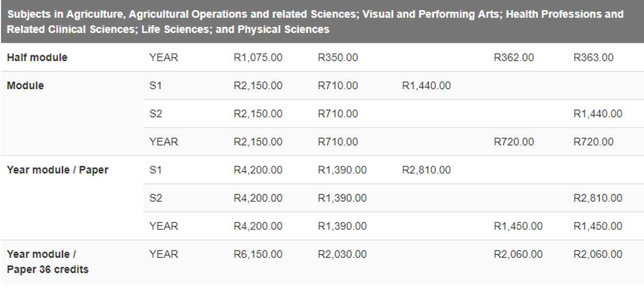
Task: Select R1,440.00 in the Module S1 row
Action: point(426,86)
